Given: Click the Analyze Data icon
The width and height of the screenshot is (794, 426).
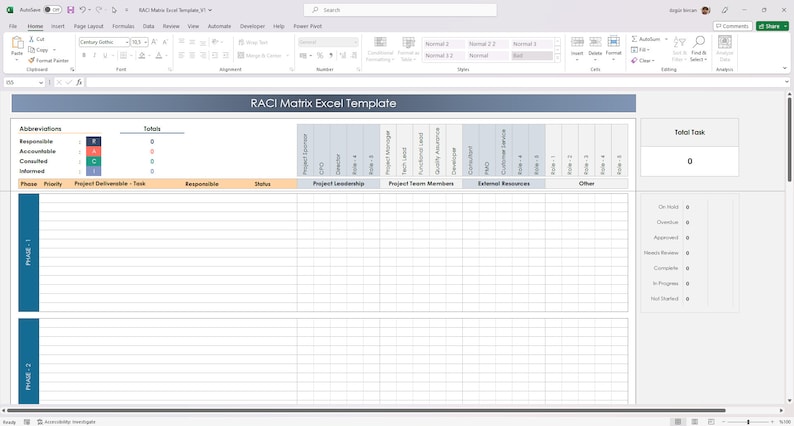Looking at the screenshot, I should pyautogui.click(x=725, y=42).
